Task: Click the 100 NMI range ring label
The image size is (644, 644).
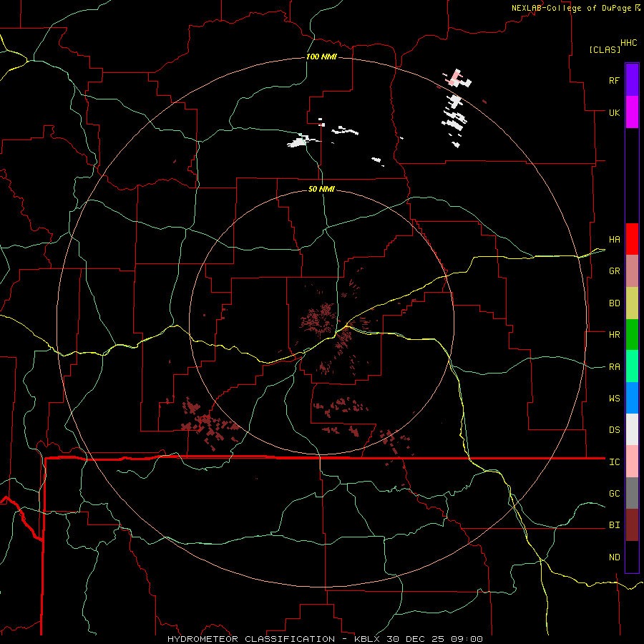Action: pyautogui.click(x=321, y=57)
